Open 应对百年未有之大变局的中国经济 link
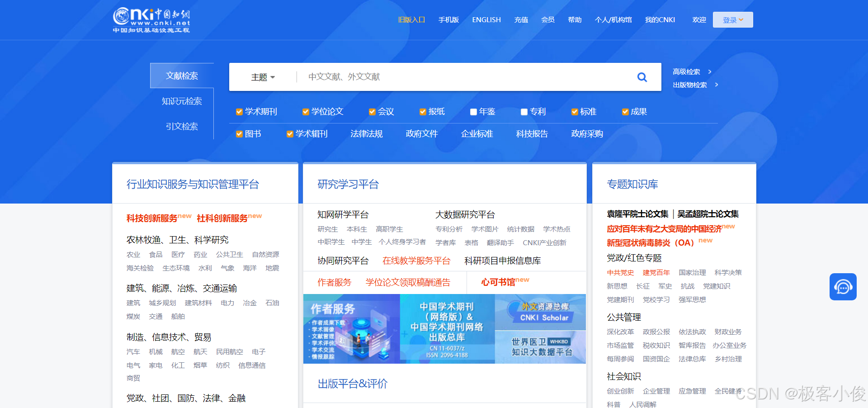Viewport: 868px width, 408px height. click(664, 229)
